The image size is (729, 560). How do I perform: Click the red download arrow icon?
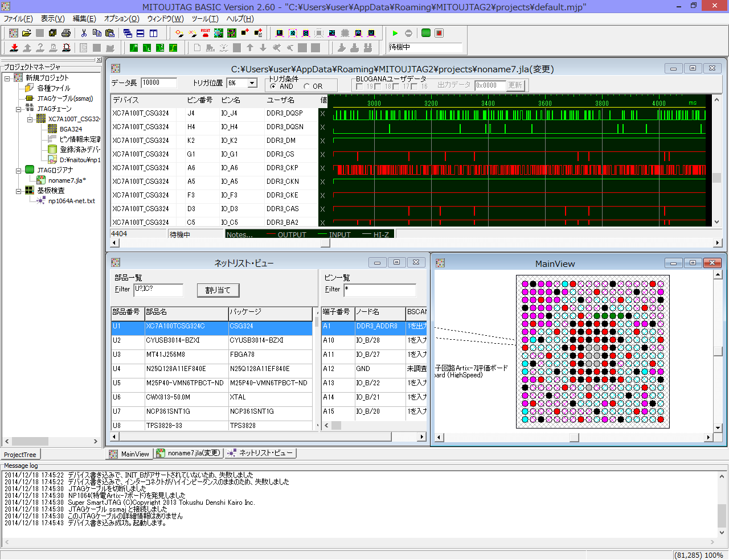tap(14, 48)
